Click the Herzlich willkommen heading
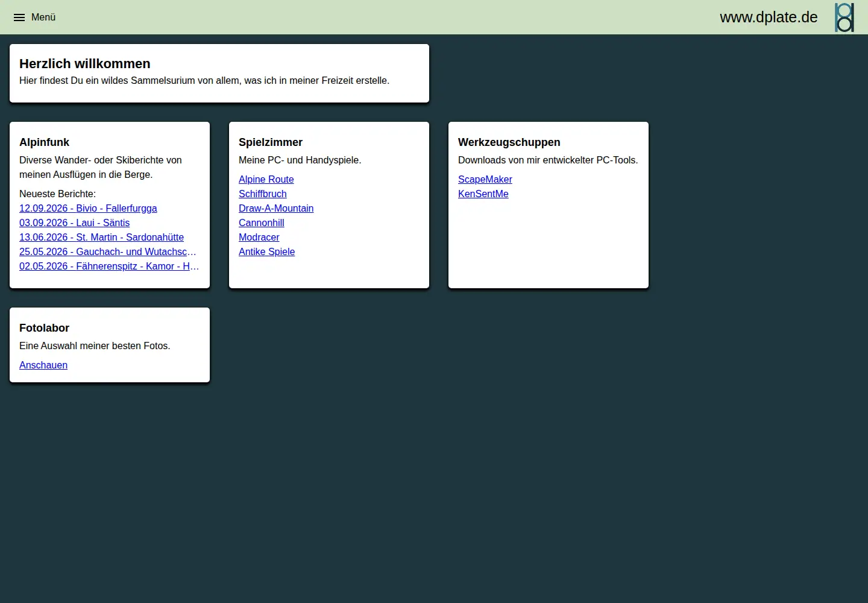The height and width of the screenshot is (603, 868). click(85, 64)
